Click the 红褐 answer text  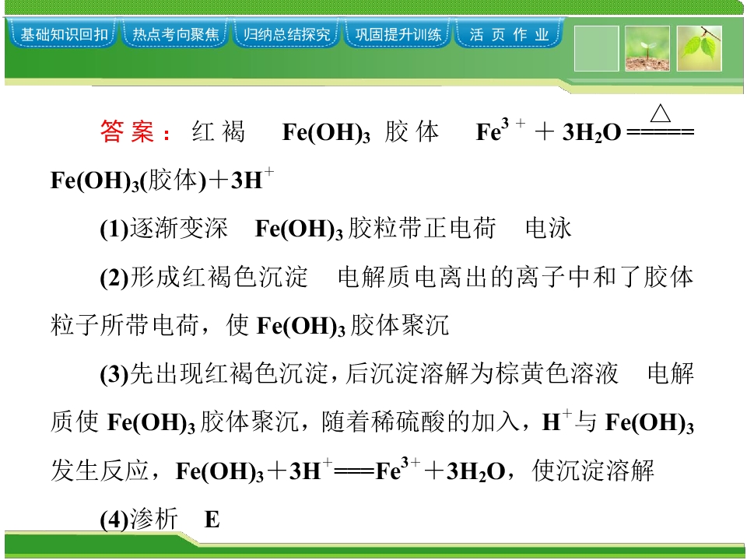[x=219, y=131]
